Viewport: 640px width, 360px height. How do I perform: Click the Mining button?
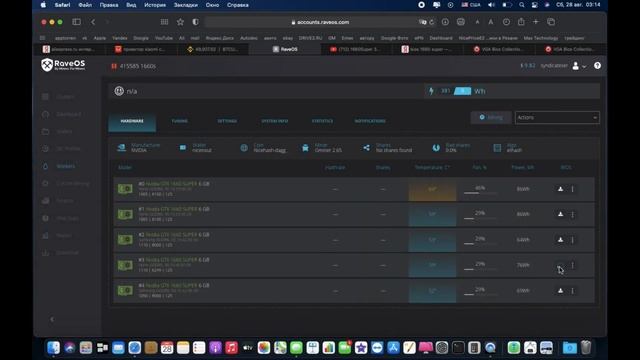click(x=491, y=118)
